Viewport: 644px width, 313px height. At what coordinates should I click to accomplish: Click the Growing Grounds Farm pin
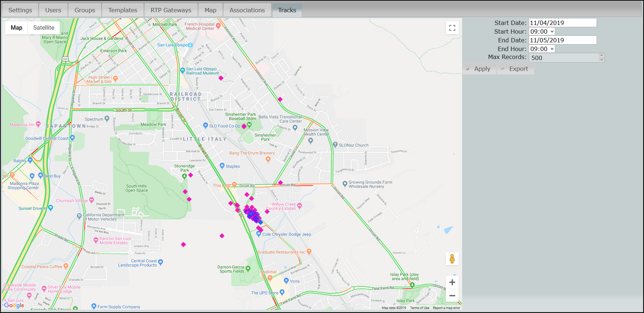pyautogui.click(x=345, y=183)
